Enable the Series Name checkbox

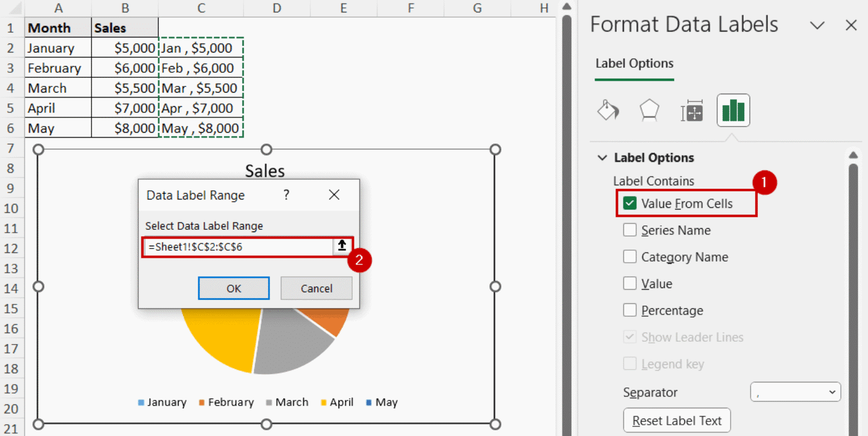pos(630,230)
